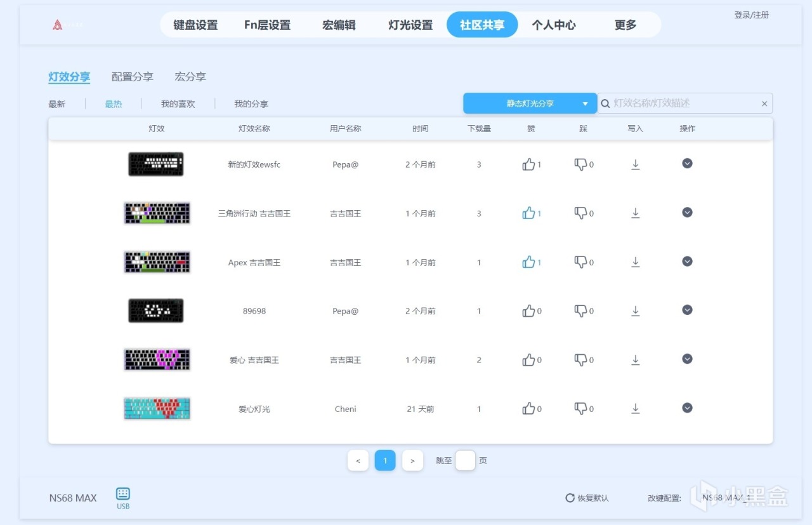Open the operations dropdown for 爱心 吉吉国王
This screenshot has width=812, height=525.
click(687, 359)
